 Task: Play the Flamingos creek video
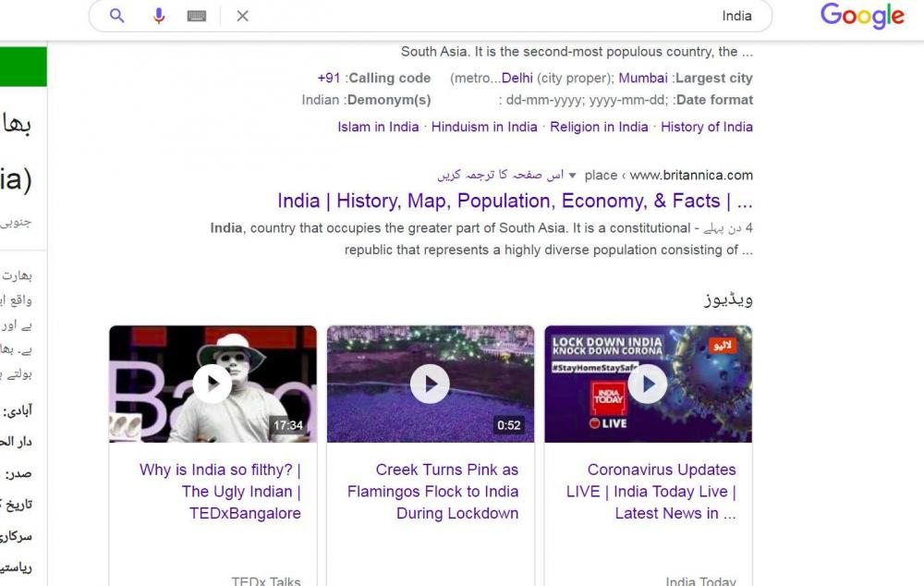point(431,384)
